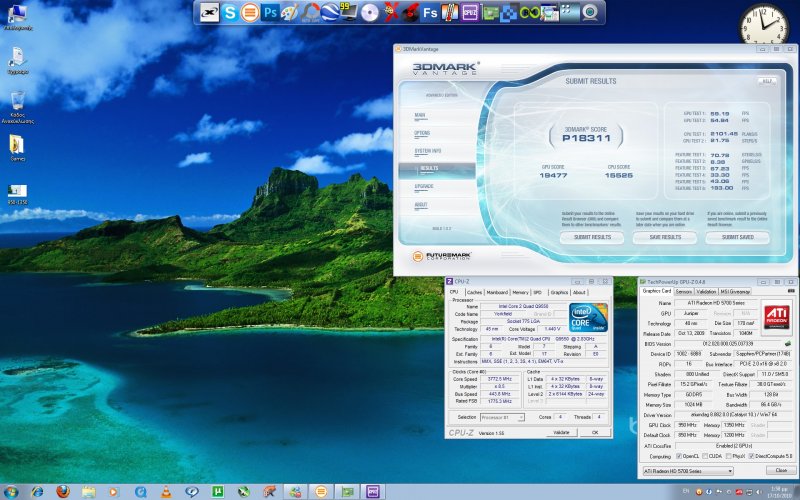Open uTorrent from the taskbar
The width and height of the screenshot is (800, 500).
(x=217, y=492)
